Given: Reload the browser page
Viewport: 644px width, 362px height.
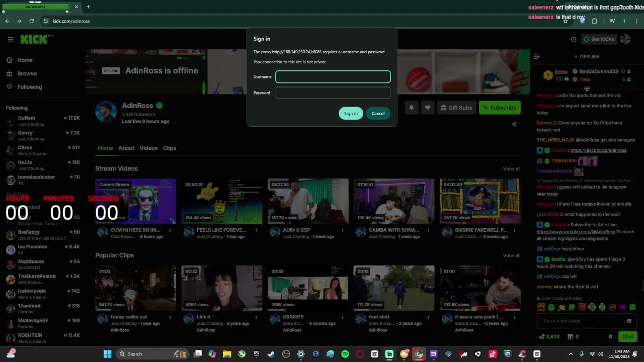Looking at the screenshot, I should (x=32, y=21).
